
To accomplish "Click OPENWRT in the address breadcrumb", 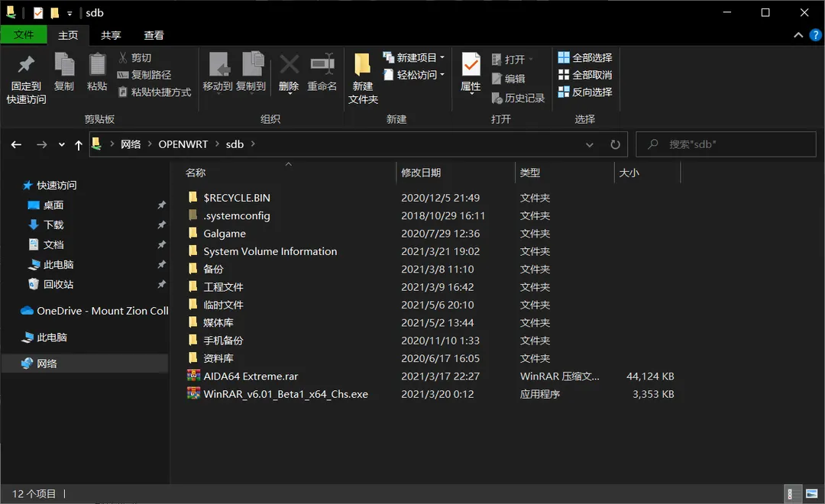I will point(183,144).
